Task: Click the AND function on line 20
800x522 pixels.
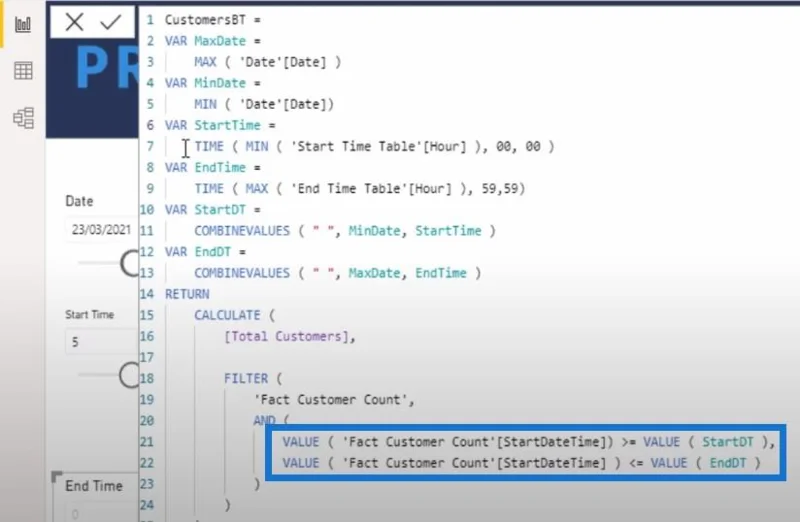Action: pyautogui.click(x=264, y=420)
